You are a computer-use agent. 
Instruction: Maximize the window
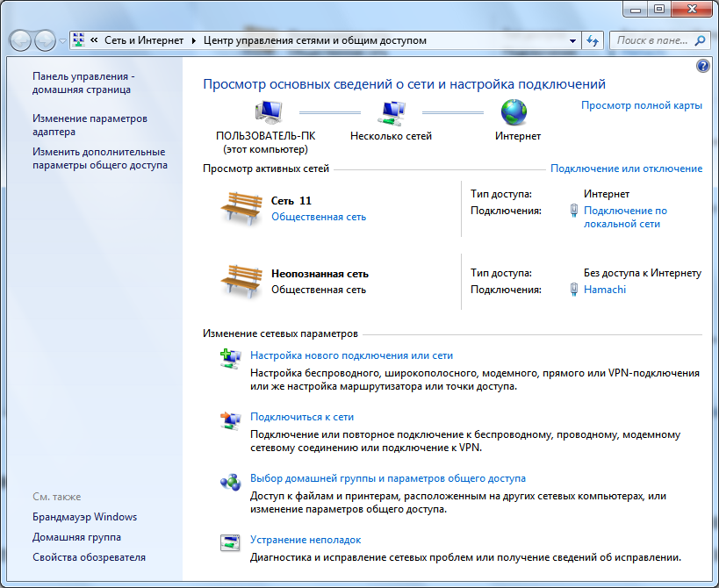[659, 9]
